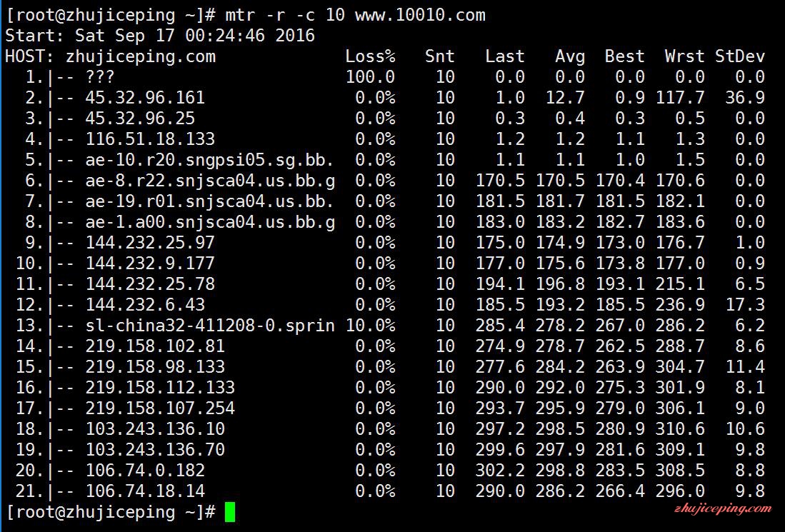Click the 297.9 average value

coord(560,450)
